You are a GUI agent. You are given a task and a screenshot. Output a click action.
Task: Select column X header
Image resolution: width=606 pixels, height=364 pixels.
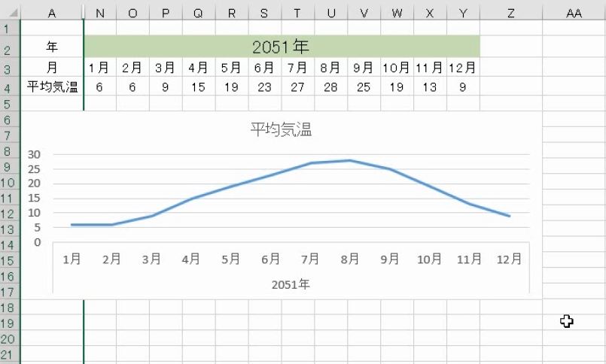coord(430,13)
